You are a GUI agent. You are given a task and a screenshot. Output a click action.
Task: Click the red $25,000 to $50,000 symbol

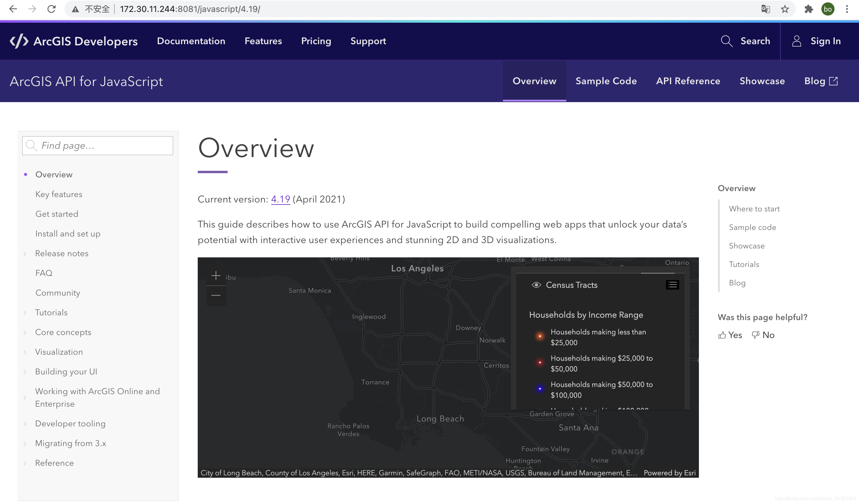click(540, 362)
